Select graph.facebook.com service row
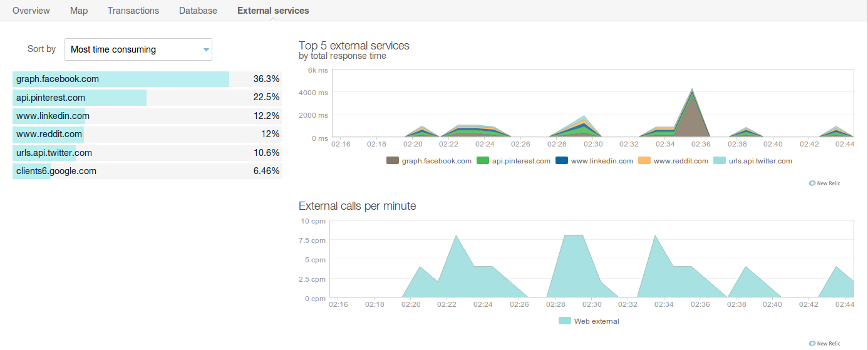 [x=147, y=80]
